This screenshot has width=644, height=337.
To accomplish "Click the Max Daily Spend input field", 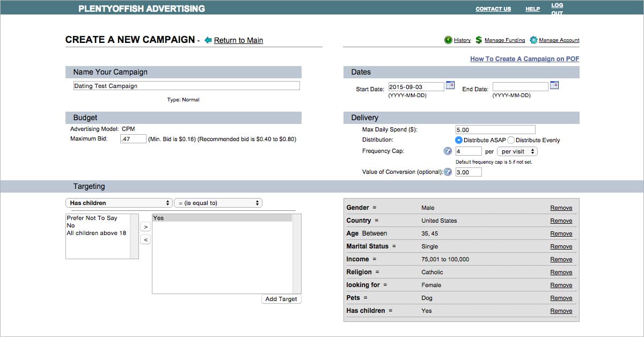I will [x=495, y=129].
